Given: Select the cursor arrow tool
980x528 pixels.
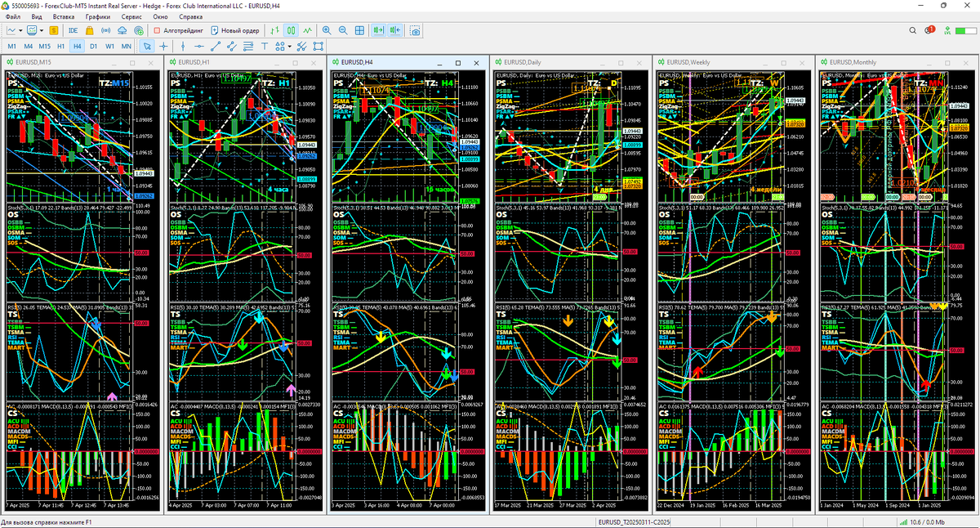Looking at the screenshot, I should [x=147, y=46].
